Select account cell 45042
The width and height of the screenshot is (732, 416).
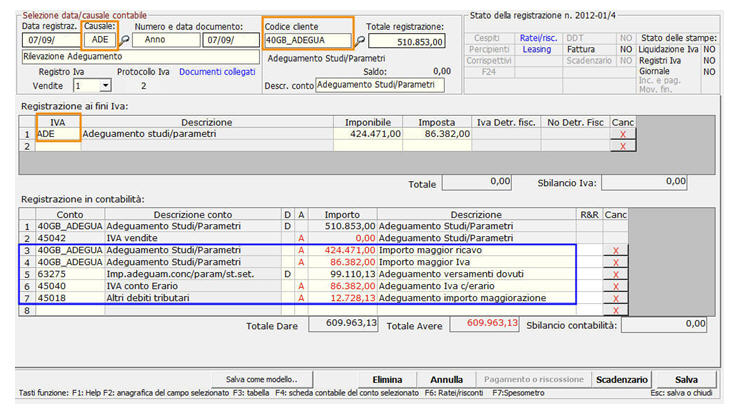[x=70, y=238]
